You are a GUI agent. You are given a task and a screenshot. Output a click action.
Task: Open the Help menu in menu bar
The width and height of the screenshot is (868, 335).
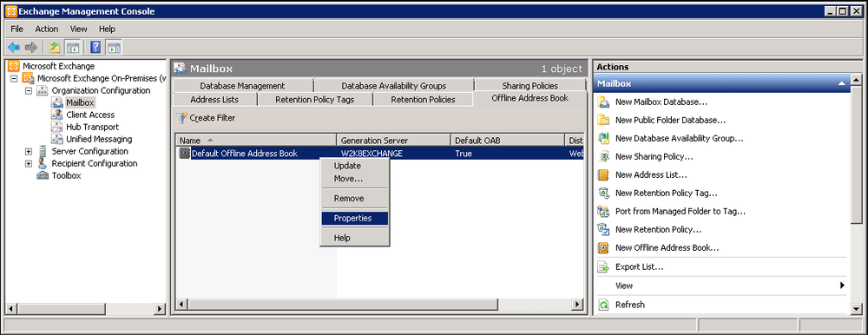pos(107,29)
